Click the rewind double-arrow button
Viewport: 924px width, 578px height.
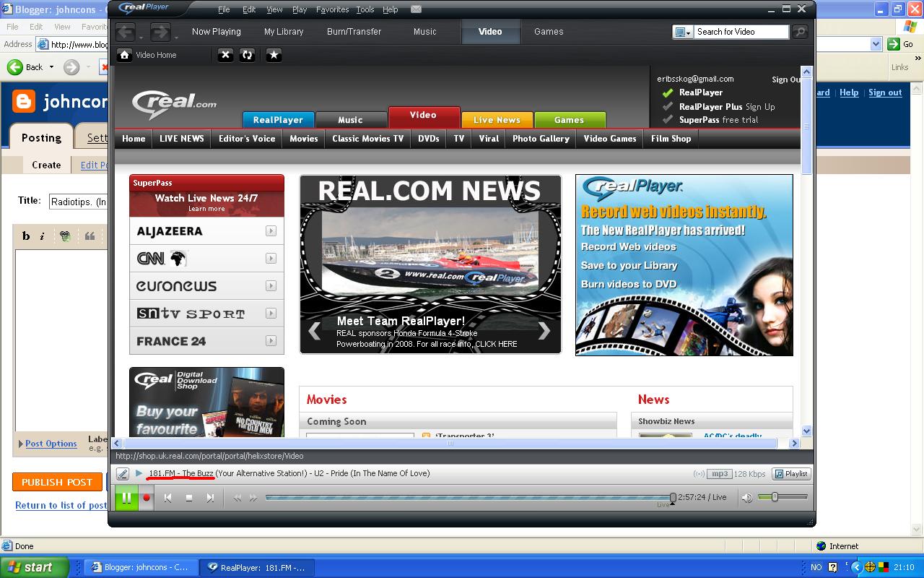point(237,498)
